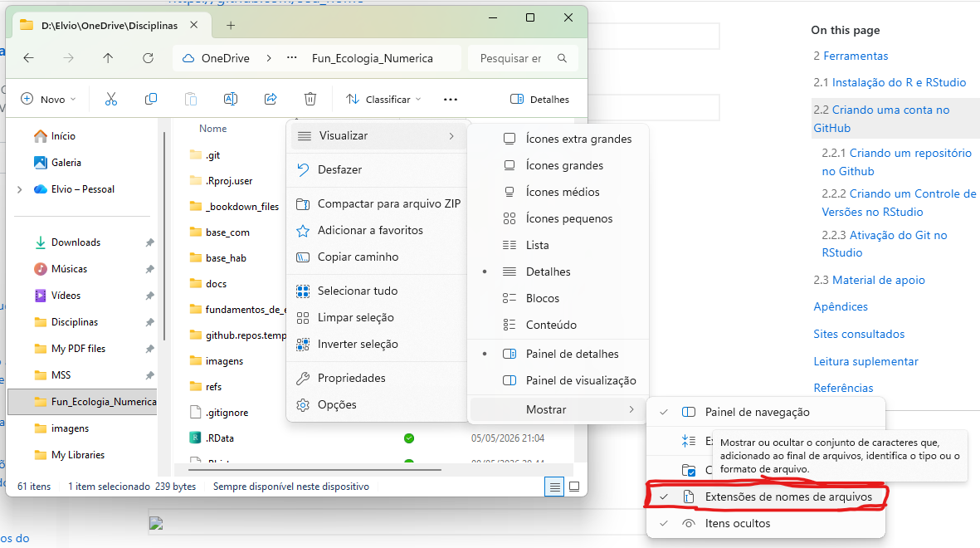
Task: Choose Desfazer from the menu
Action: tap(377, 169)
